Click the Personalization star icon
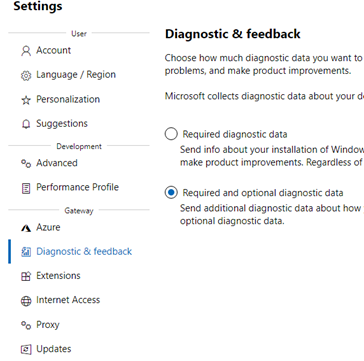Screen dimensions: 364x361 coord(26,100)
